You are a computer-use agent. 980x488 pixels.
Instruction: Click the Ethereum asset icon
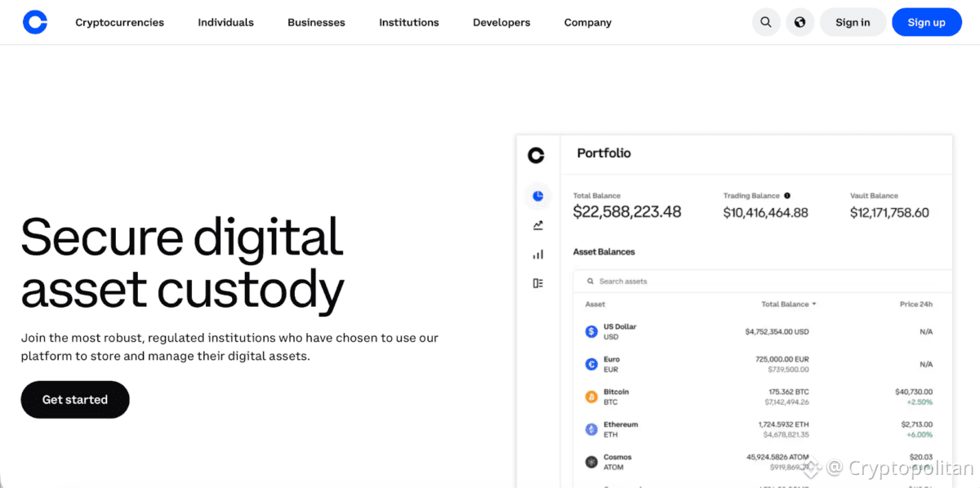tap(591, 429)
